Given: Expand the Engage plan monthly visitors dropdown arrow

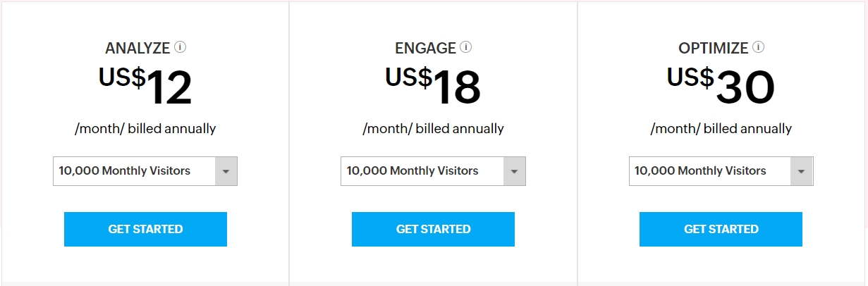Looking at the screenshot, I should click(x=514, y=171).
